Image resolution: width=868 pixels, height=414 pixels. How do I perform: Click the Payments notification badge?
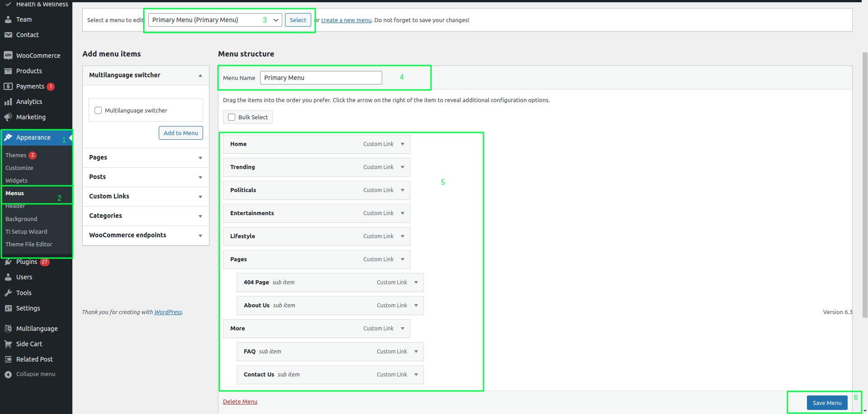coord(51,86)
